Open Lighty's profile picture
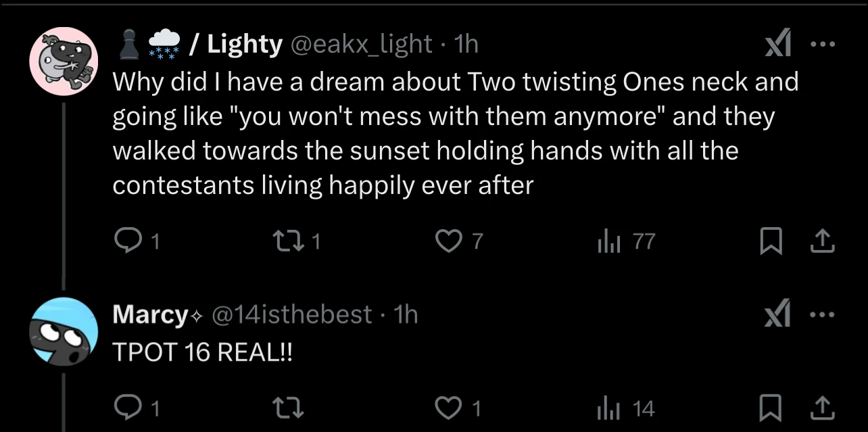 pos(64,62)
